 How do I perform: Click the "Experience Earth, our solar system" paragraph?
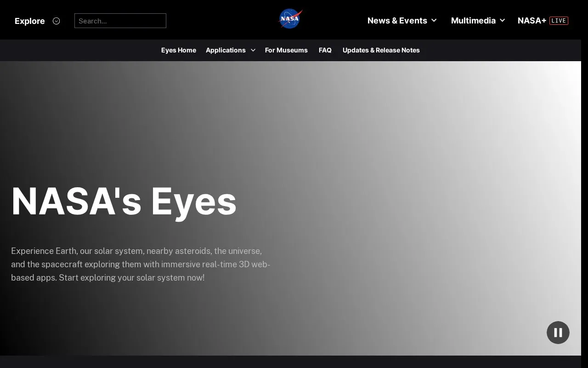(x=141, y=264)
